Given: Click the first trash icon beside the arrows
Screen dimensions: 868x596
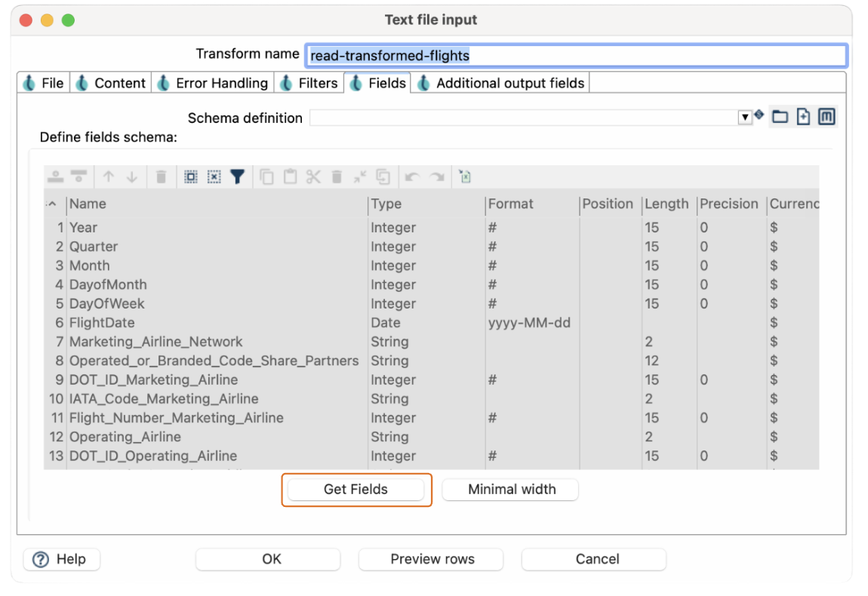Looking at the screenshot, I should (161, 177).
